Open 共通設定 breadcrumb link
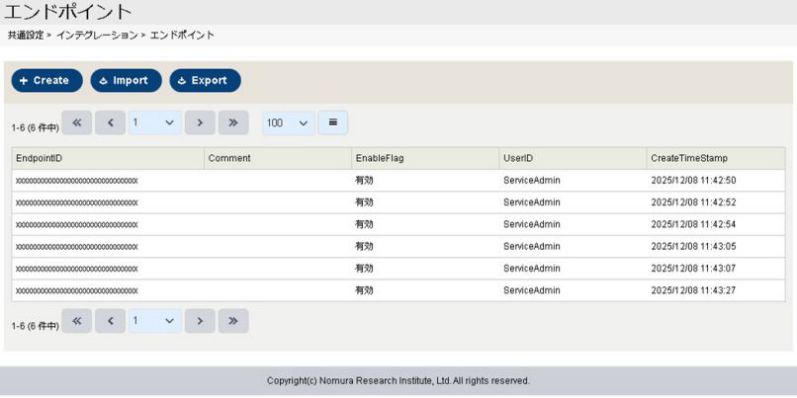Viewport: 797px width, 398px height. [25, 36]
